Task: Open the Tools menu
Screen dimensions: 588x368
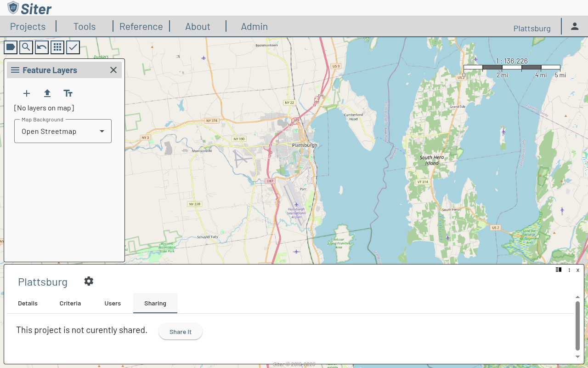Action: tap(85, 27)
